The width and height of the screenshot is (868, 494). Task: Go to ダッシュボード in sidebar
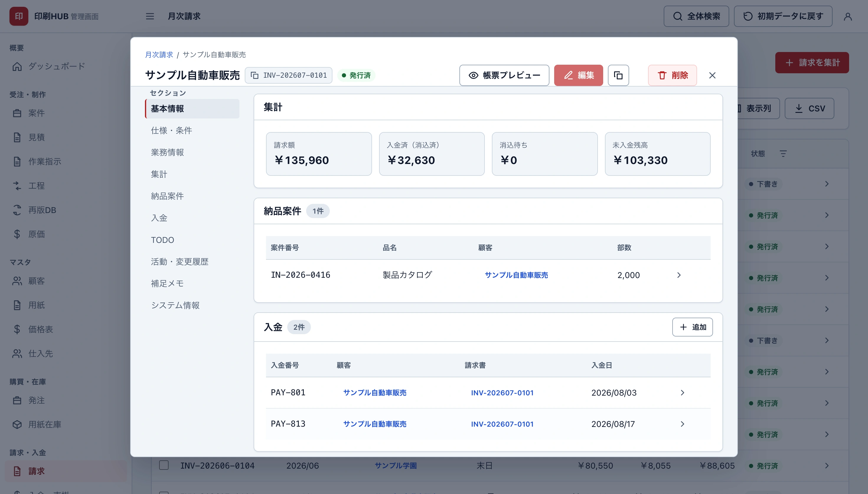[66, 66]
